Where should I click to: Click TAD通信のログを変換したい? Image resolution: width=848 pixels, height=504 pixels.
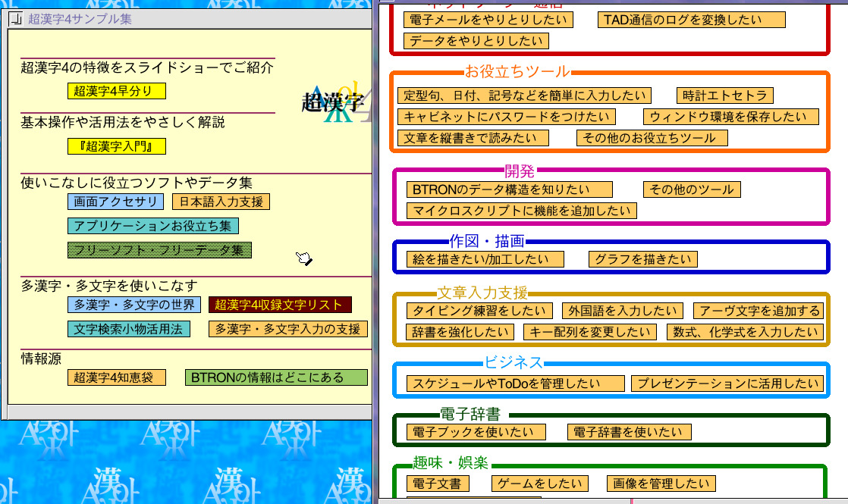(x=691, y=20)
